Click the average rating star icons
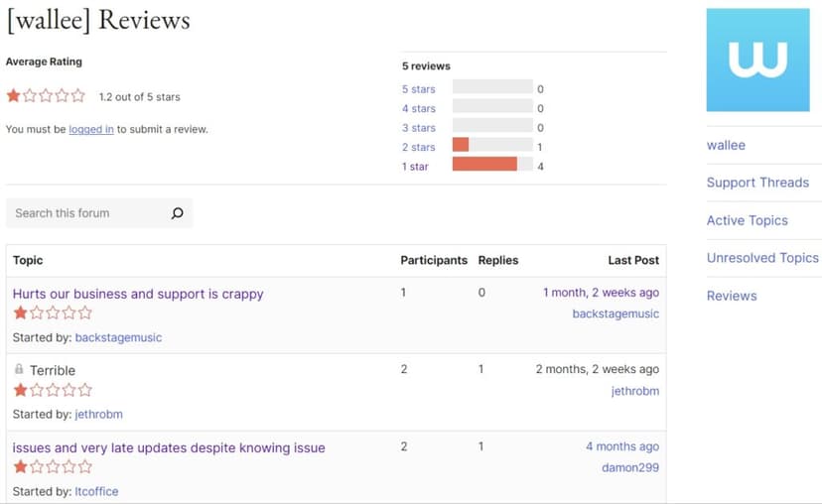822x504 pixels. (x=46, y=96)
